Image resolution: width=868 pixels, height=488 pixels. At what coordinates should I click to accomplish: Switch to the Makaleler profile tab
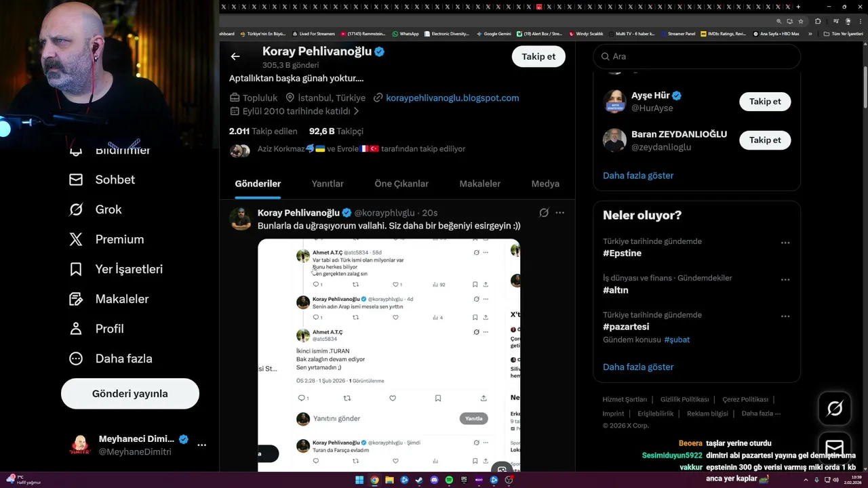tap(480, 184)
